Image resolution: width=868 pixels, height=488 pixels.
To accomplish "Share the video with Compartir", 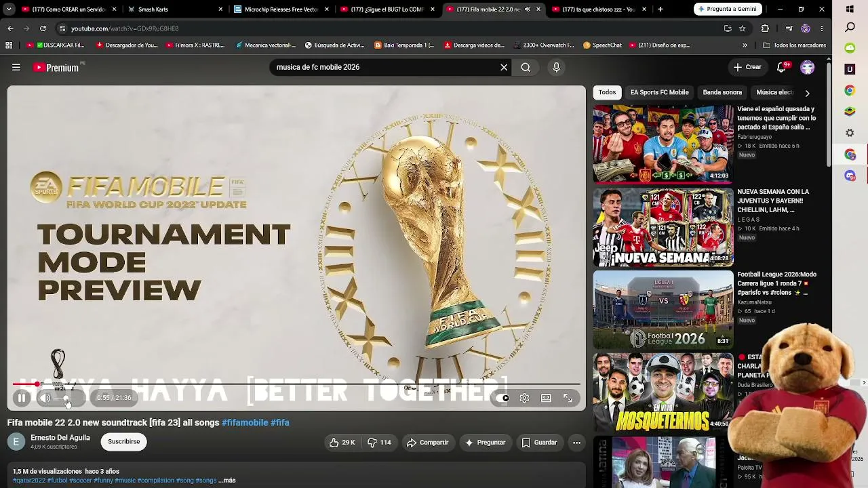I will [428, 443].
